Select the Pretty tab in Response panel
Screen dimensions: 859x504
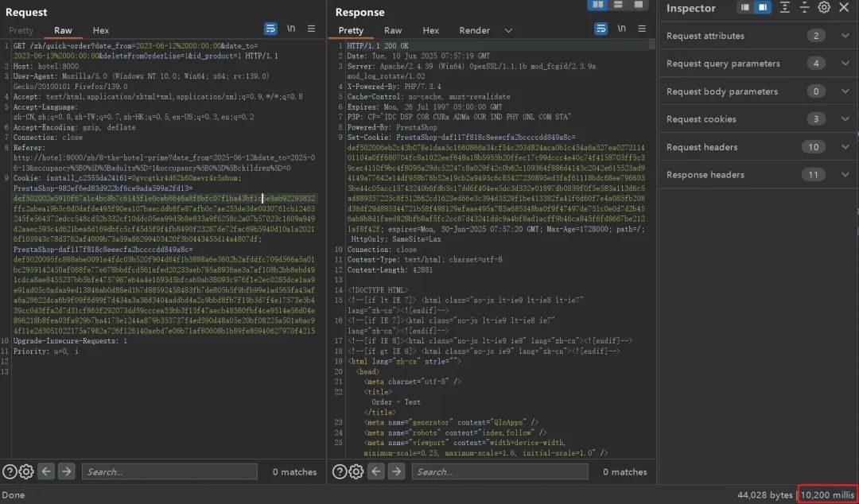pyautogui.click(x=351, y=31)
